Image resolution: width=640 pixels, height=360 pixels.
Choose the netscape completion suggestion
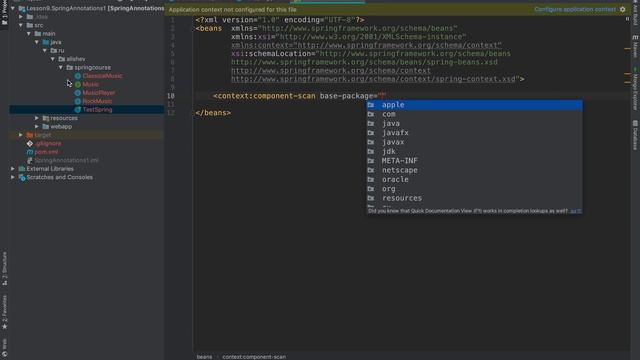point(474,170)
